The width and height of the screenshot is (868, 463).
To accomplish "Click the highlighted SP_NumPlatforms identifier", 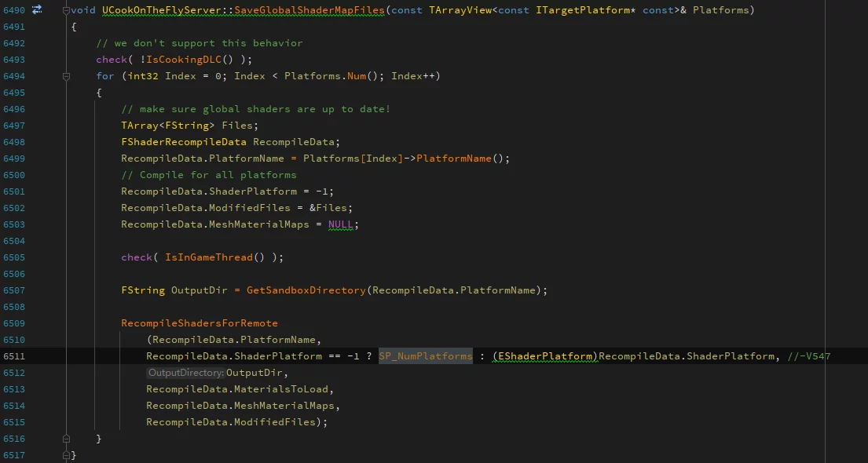I will tap(425, 356).
